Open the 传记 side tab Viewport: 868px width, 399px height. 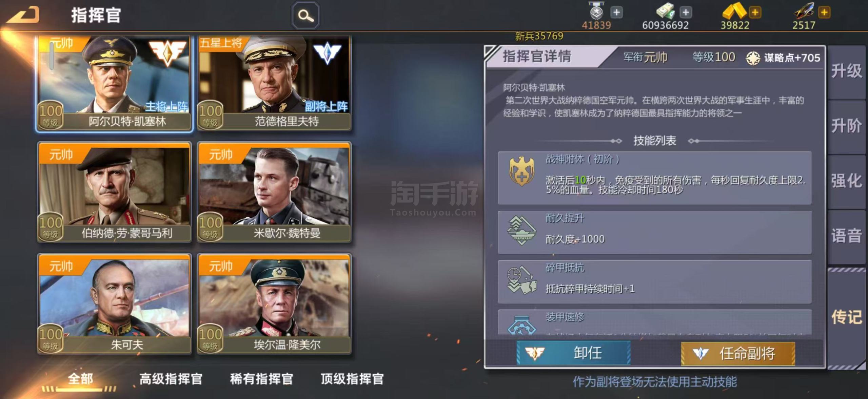tap(846, 317)
